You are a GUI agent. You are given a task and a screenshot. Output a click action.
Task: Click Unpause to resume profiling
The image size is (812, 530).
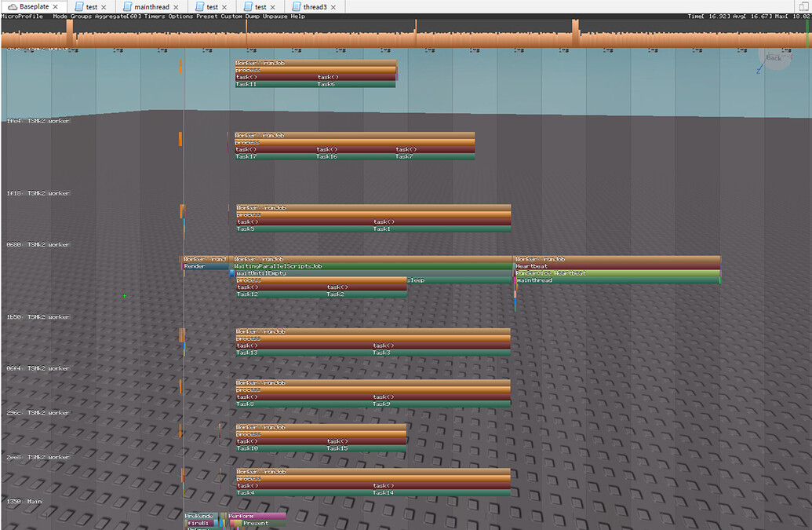[x=275, y=16]
